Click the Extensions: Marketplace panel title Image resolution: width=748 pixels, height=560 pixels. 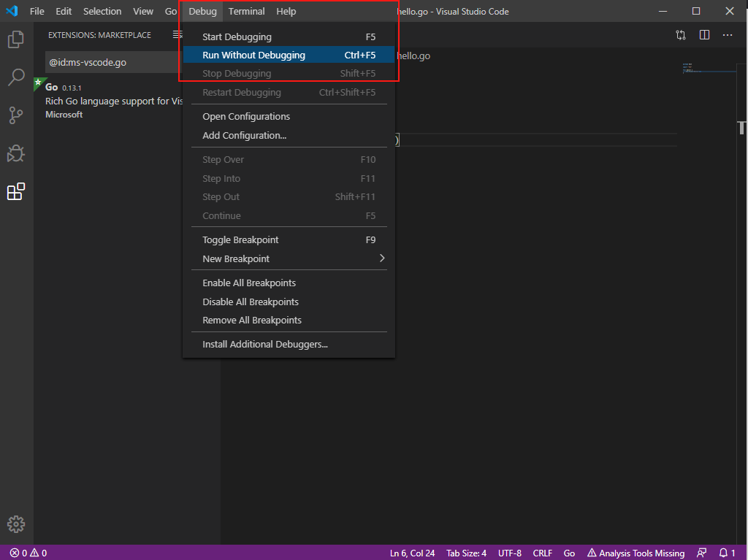coord(99,35)
